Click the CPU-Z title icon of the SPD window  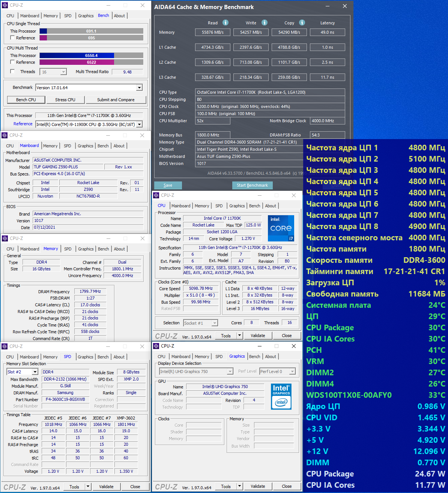click(5, 346)
